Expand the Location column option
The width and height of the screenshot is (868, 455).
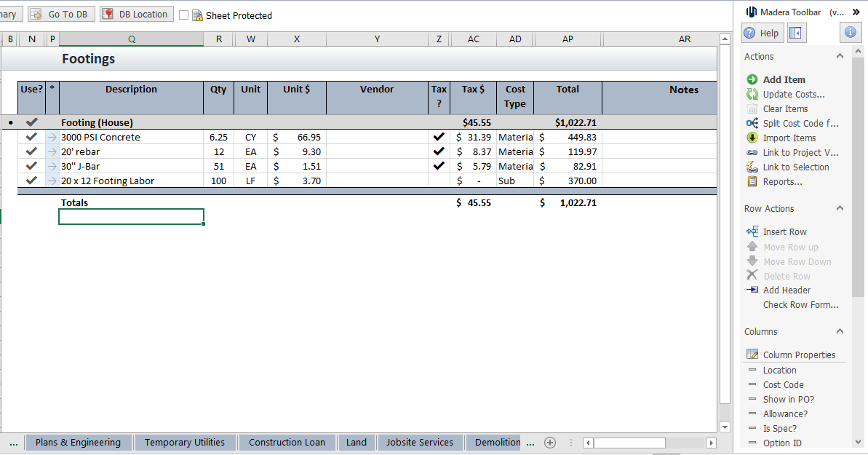pyautogui.click(x=752, y=370)
